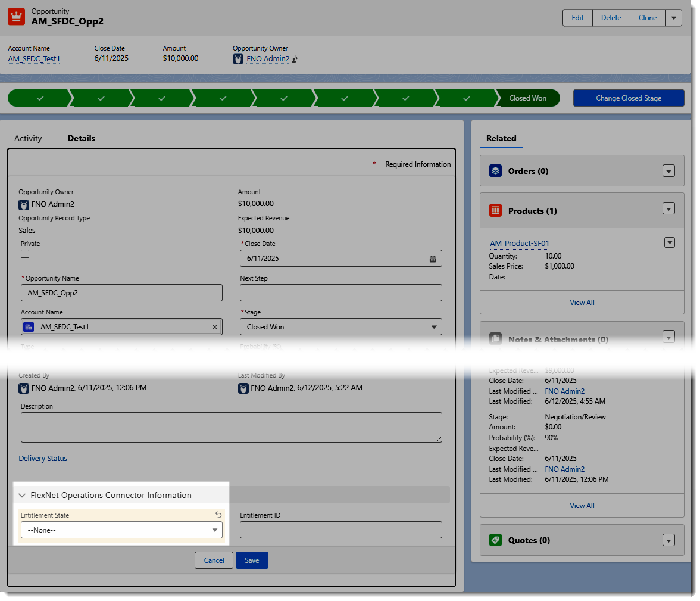Open the Delivery Status link
Viewport: 700px width, 601px height.
tap(43, 459)
